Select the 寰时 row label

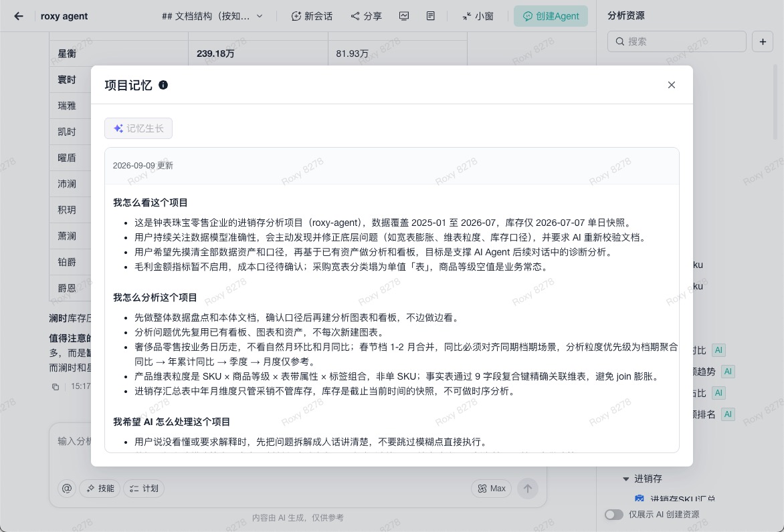67,80
